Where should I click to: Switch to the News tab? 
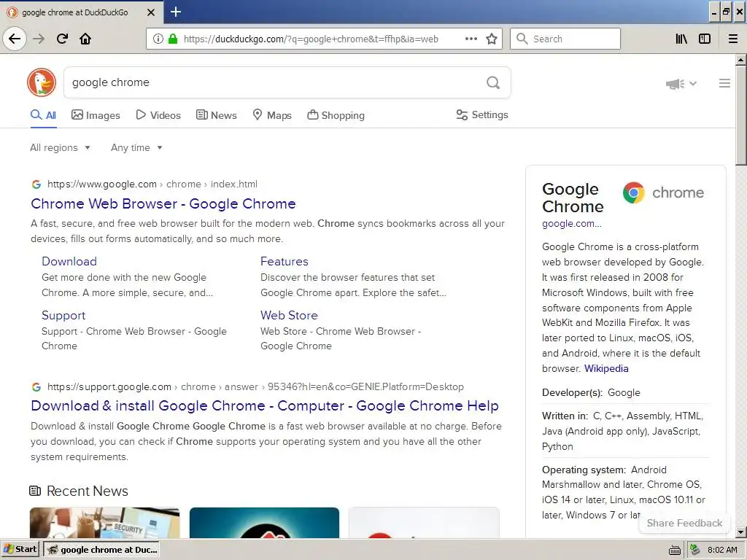pos(216,115)
